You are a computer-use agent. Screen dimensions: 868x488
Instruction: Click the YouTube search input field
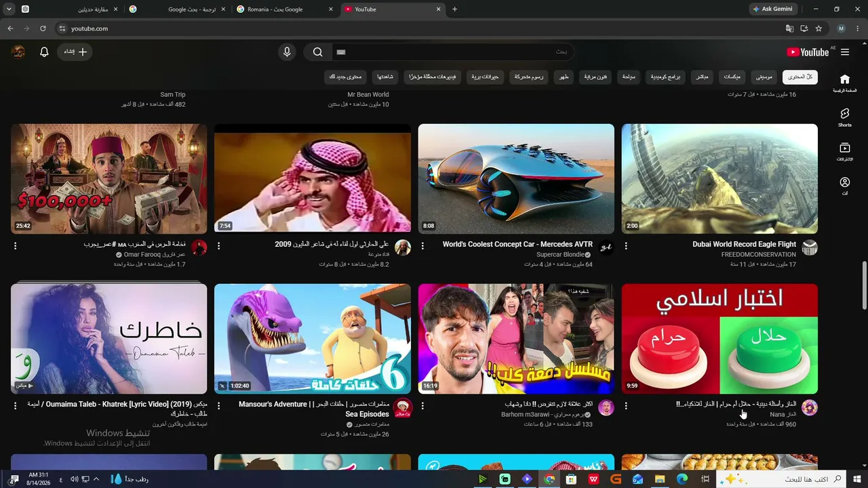[x=452, y=52]
